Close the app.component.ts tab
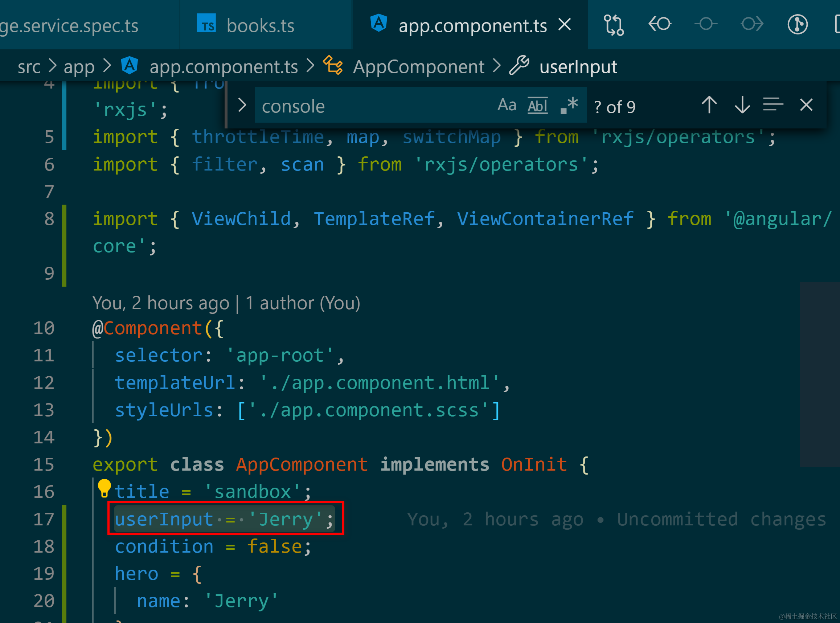The height and width of the screenshot is (623, 840). pos(564,25)
